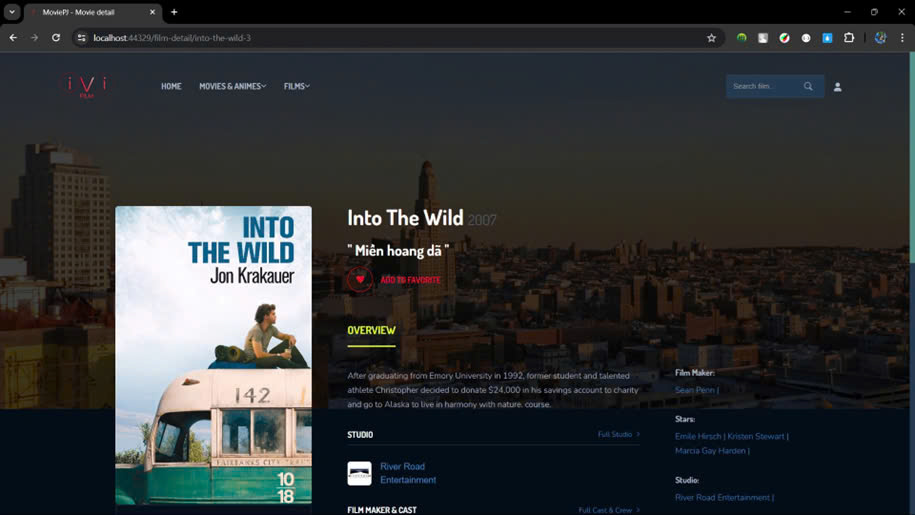Click the search magnifier icon
This screenshot has height=515, width=915.
pos(808,86)
